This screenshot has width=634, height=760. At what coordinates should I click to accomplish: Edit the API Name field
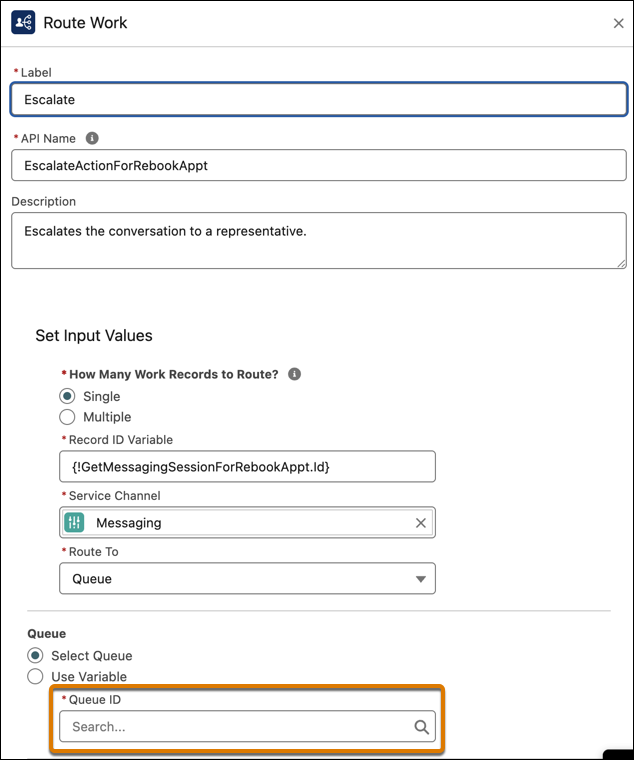point(319,165)
